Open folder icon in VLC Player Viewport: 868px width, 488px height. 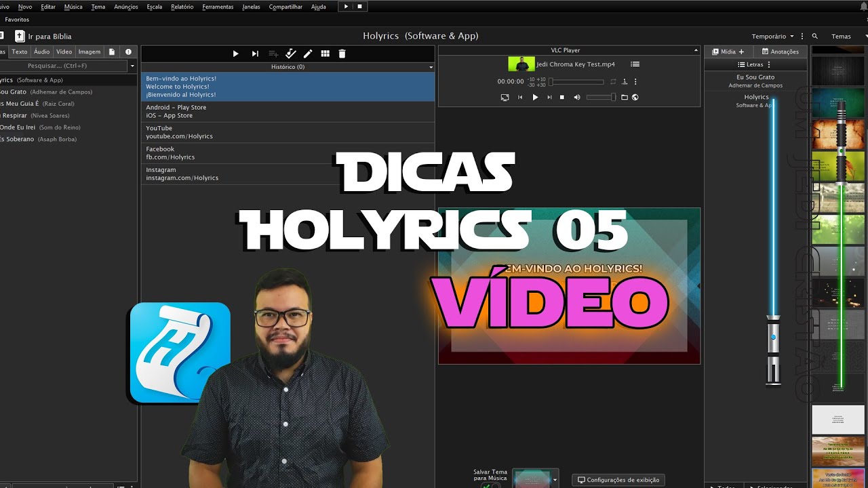click(625, 98)
